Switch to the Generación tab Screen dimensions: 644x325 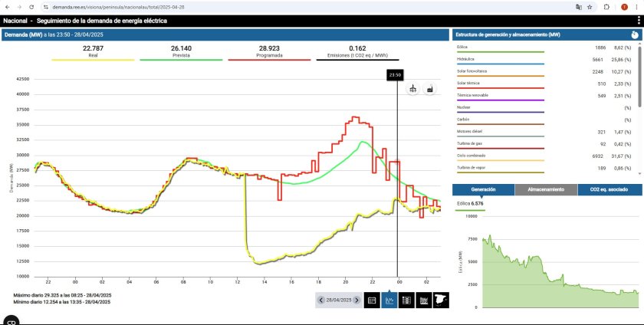tap(483, 190)
